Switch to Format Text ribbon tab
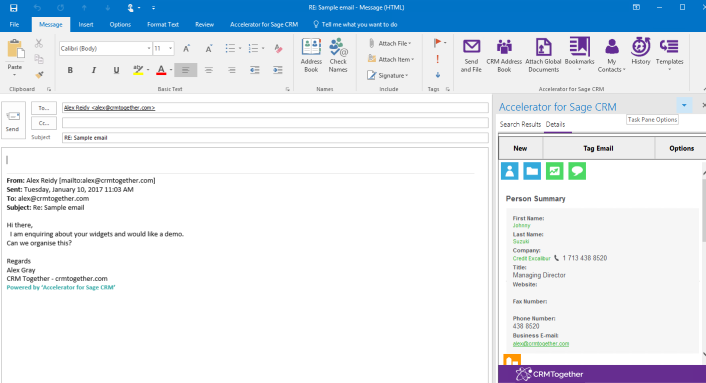706x383 pixels. [163, 24]
